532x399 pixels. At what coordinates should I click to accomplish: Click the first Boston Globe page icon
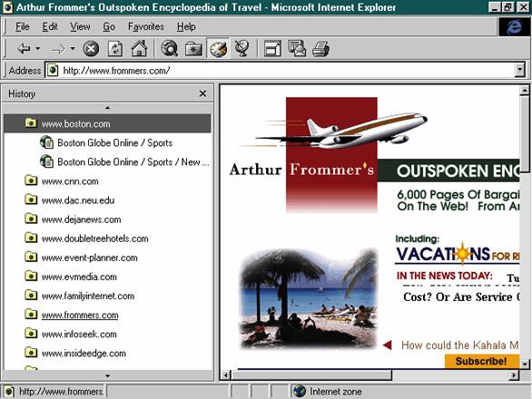click(46, 142)
